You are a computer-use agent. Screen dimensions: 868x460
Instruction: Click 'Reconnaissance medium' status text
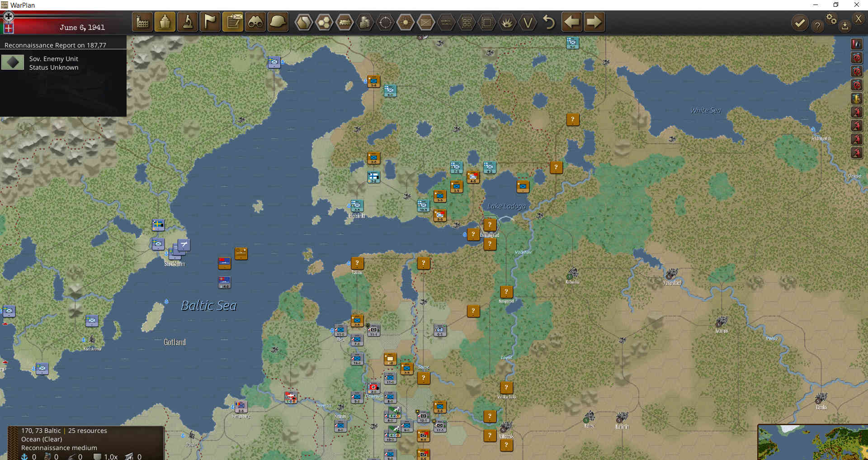click(59, 448)
